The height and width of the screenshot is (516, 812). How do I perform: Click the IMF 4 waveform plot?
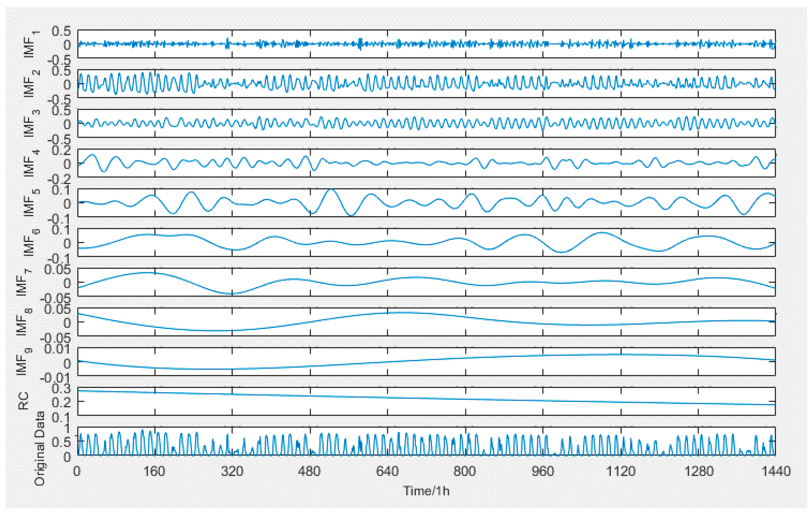426,163
